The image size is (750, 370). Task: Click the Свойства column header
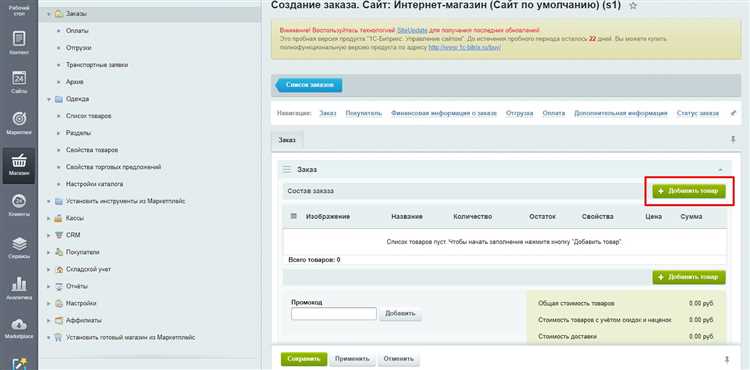click(597, 217)
